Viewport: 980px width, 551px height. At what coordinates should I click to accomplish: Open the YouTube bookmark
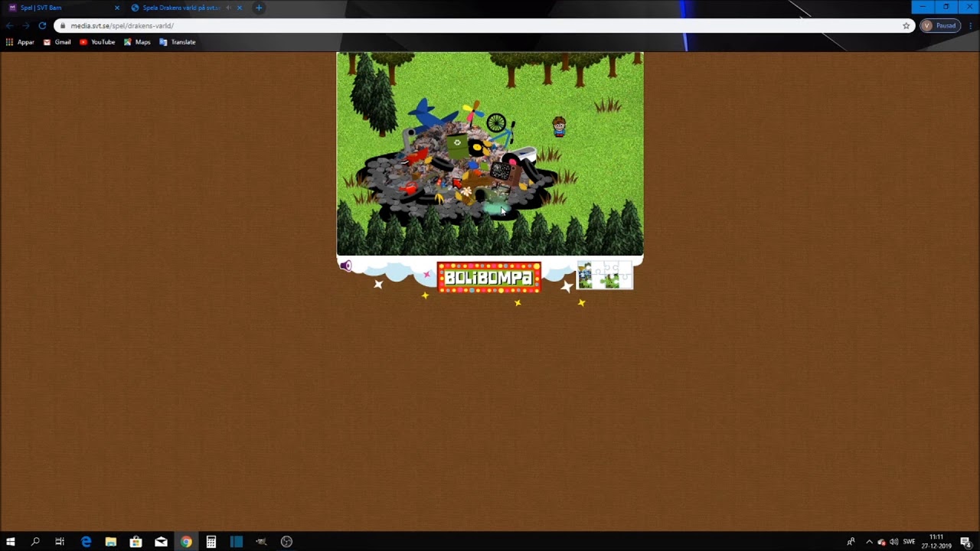(97, 42)
